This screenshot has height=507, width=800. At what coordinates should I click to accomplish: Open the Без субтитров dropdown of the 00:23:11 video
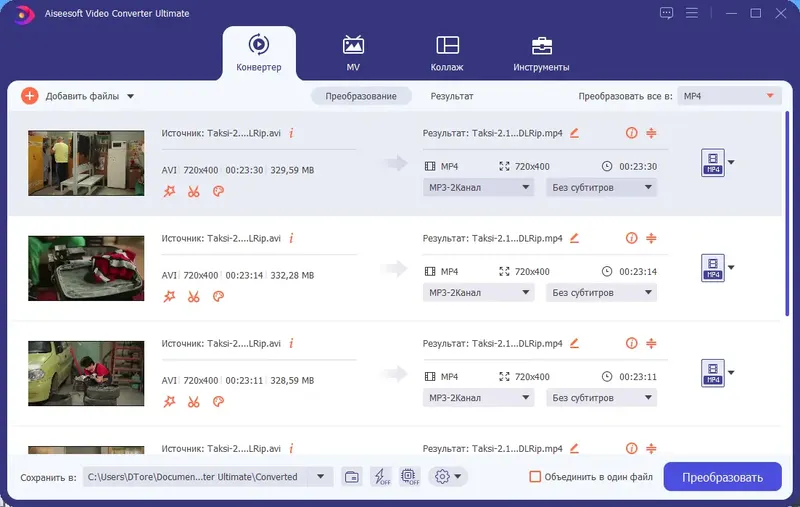pos(601,397)
